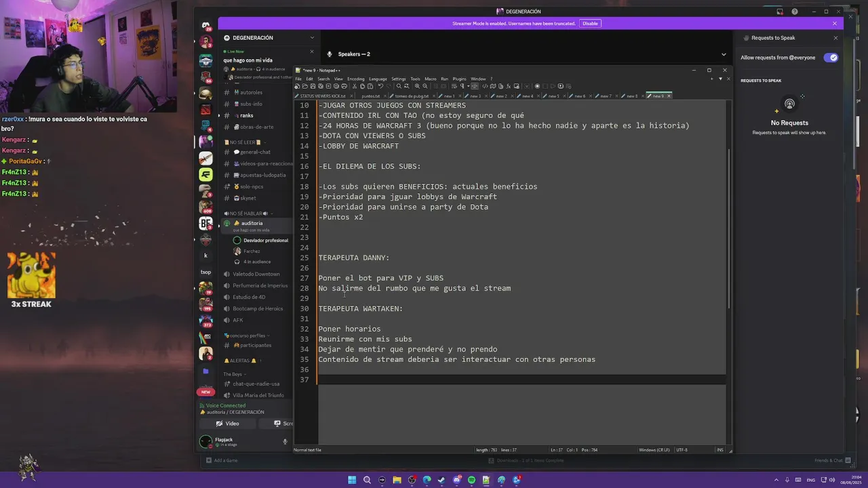This screenshot has width=868, height=488.
Task: Click the Zoom In icon in Notepad++
Action: coord(417,86)
